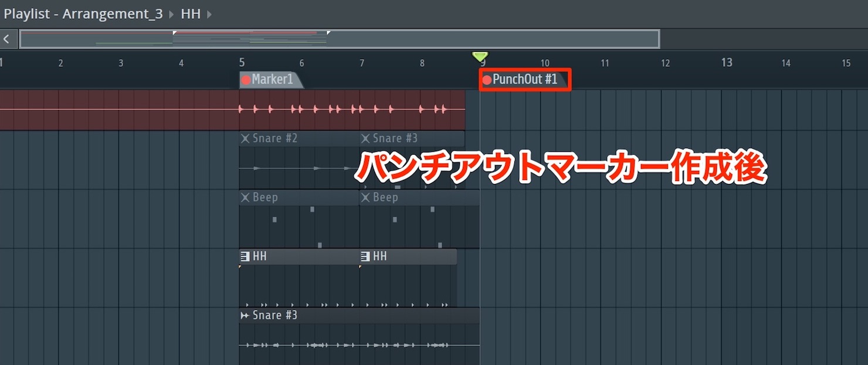Click the playlist overview scrollbar
The height and width of the screenshot is (365, 868).
click(x=340, y=39)
